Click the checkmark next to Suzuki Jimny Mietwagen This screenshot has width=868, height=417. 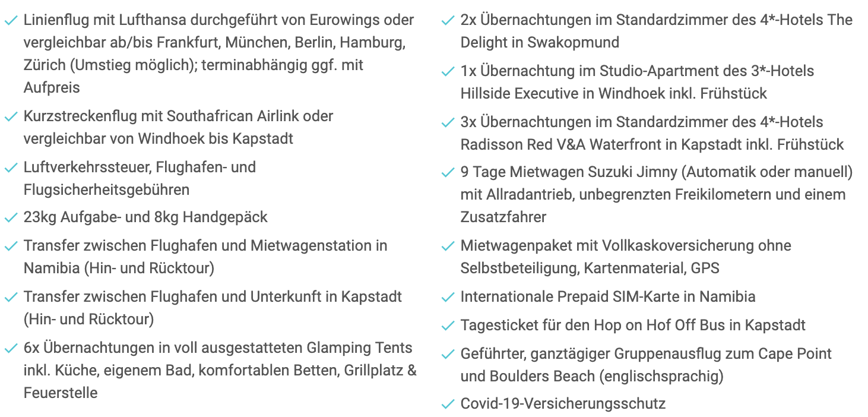[448, 173]
